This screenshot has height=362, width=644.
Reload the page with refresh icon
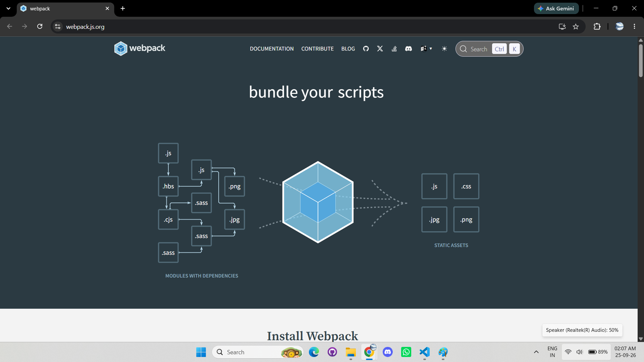(40, 26)
